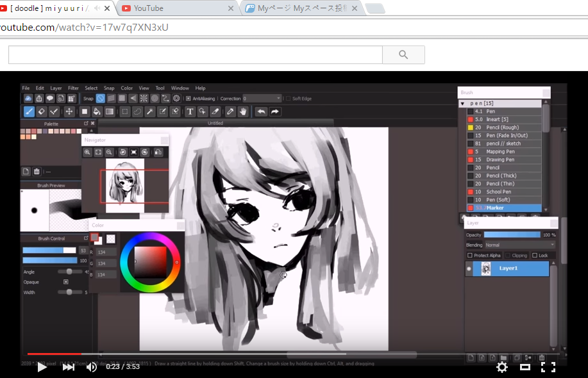Hide Layer1 using its visibility dot
This screenshot has width=588, height=378.
tap(469, 268)
